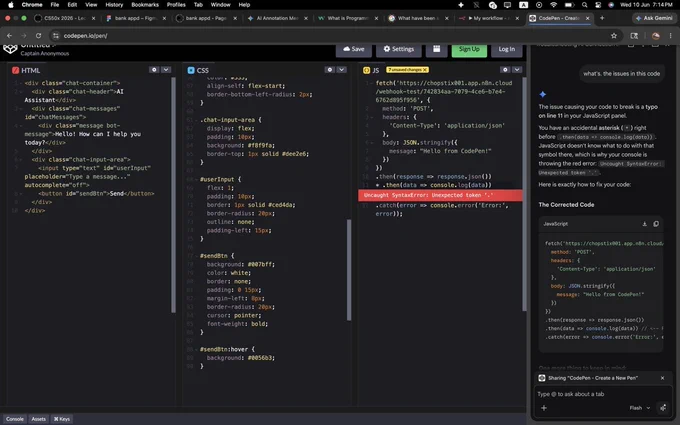Go forward in browser history
The height and width of the screenshot is (425, 680).
[x=24, y=36]
